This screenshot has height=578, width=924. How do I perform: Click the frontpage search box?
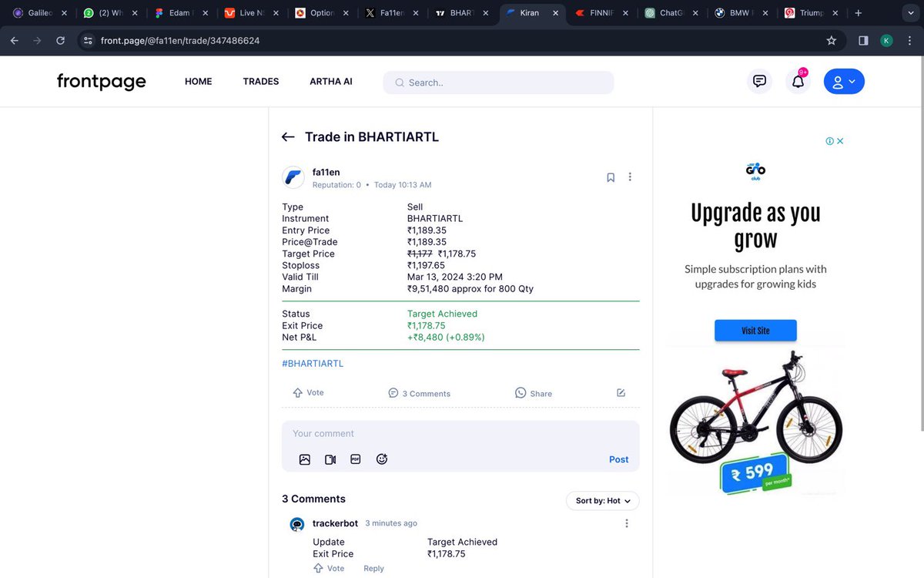(x=498, y=82)
